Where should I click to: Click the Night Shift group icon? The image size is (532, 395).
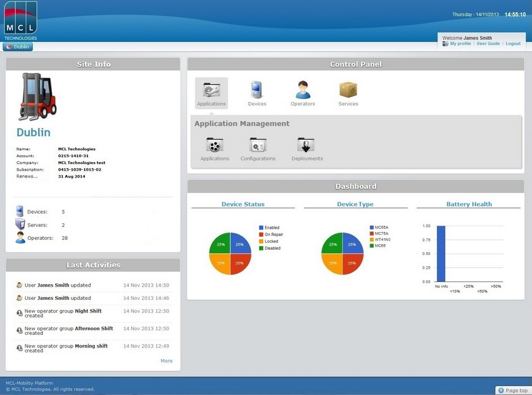[20, 313]
